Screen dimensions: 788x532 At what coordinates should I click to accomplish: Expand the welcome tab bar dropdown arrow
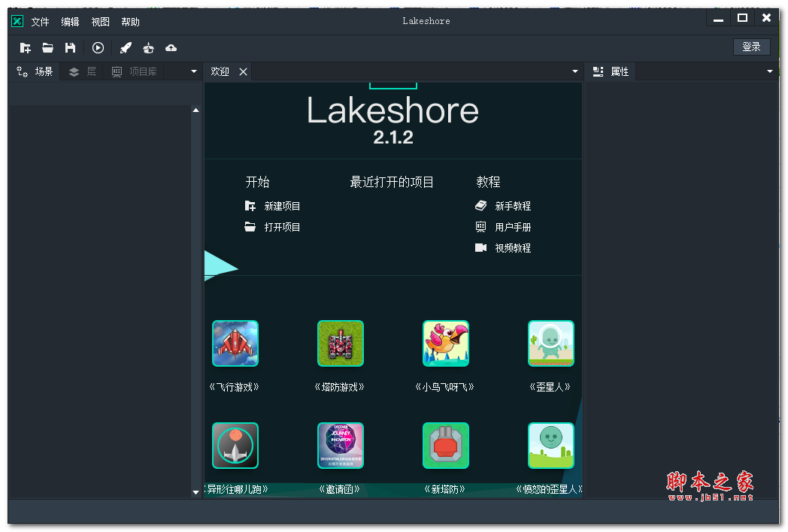point(575,71)
